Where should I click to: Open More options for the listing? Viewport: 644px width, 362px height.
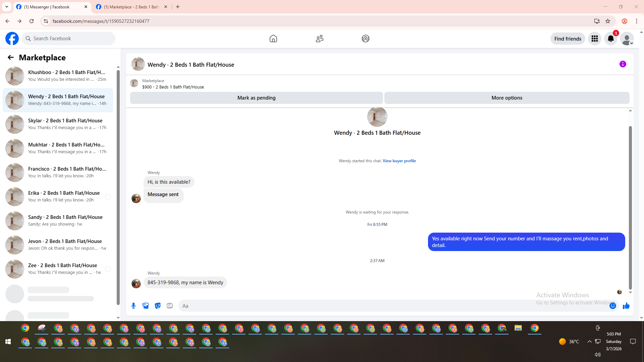click(507, 98)
